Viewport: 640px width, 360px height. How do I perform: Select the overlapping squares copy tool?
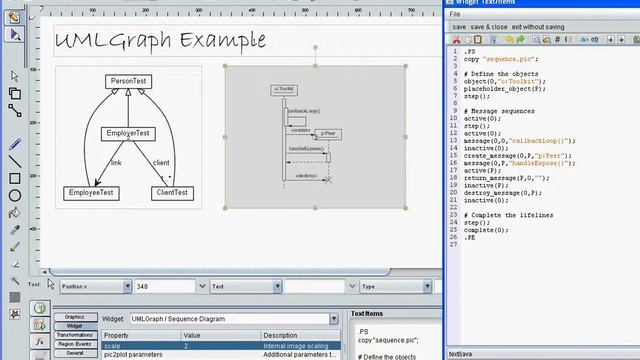click(15, 93)
